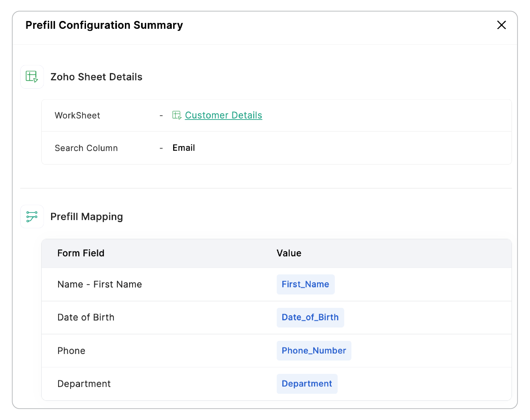530x420 pixels.
Task: Click the Zoho Sheet Details heading
Action: pyautogui.click(x=96, y=77)
